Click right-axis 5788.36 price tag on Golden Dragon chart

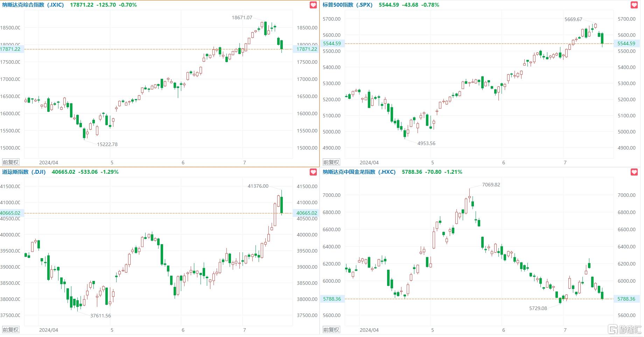(x=627, y=299)
